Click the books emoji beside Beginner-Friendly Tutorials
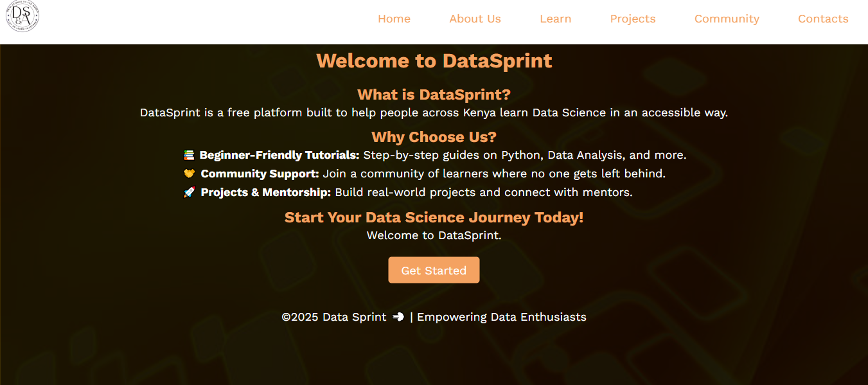This screenshot has width=868, height=385. tap(189, 155)
